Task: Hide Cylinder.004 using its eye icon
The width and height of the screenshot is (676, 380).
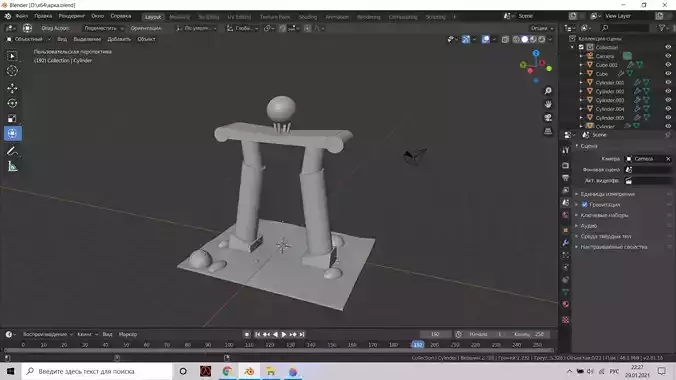Action: pos(668,109)
